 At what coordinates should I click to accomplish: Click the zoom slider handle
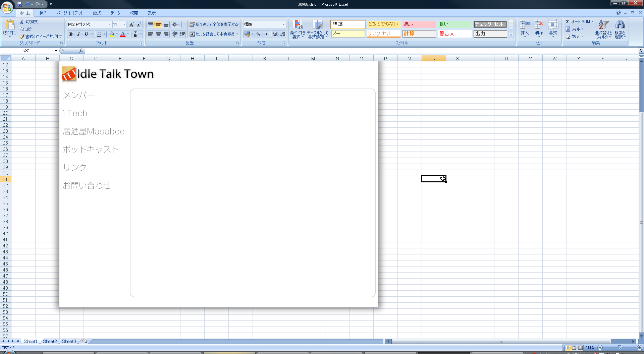point(620,348)
